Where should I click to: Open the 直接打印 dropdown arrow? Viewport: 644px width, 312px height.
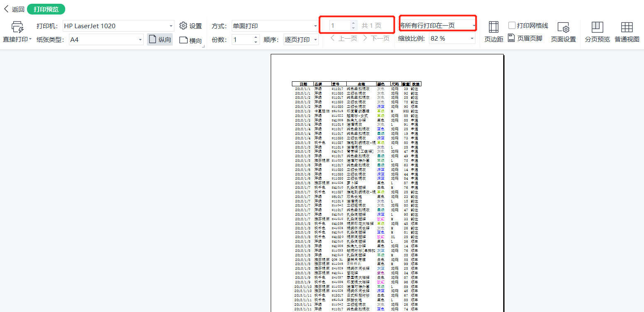(x=30, y=39)
